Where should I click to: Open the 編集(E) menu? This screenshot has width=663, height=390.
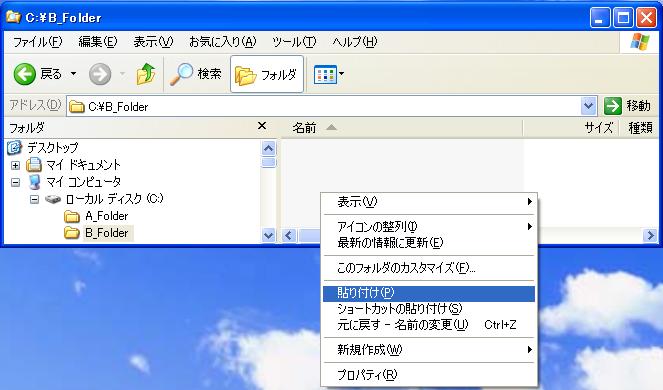click(98, 42)
